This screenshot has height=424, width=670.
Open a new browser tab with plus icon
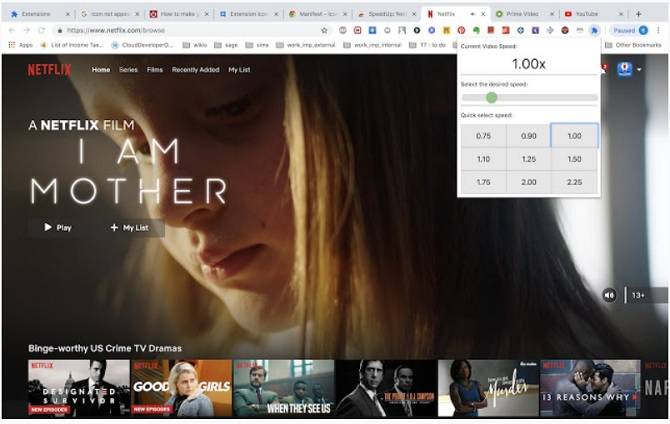click(638, 14)
